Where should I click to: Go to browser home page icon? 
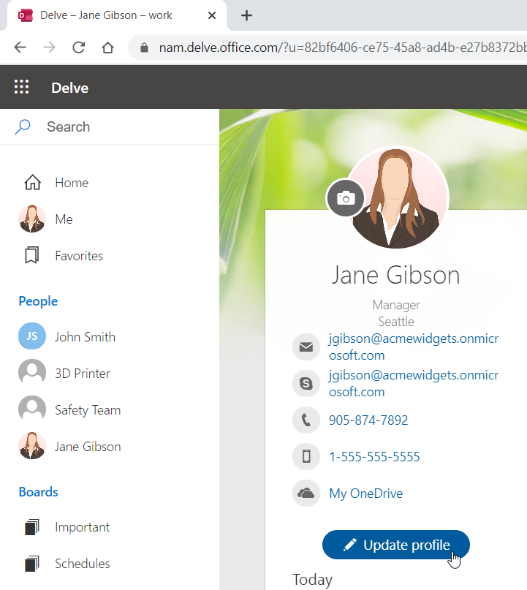(x=108, y=47)
